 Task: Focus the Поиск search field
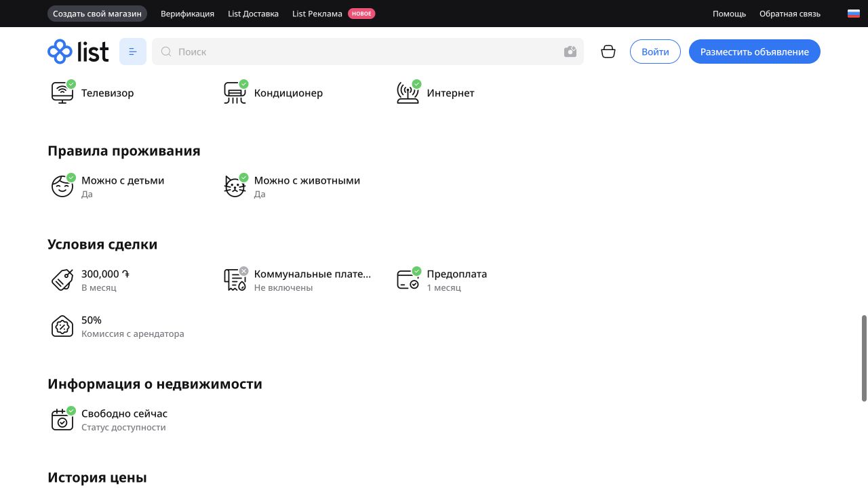(368, 52)
